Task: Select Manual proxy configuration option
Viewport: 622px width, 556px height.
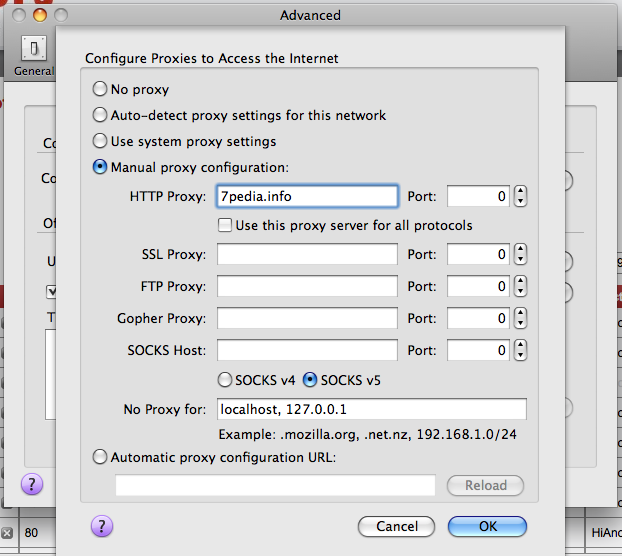Action: [100, 167]
